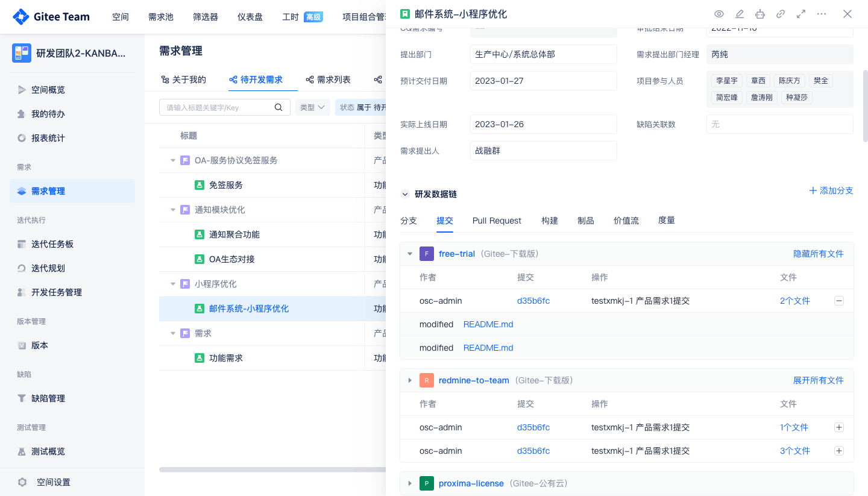Collapse the 2个文件 list with minus button

(838, 301)
